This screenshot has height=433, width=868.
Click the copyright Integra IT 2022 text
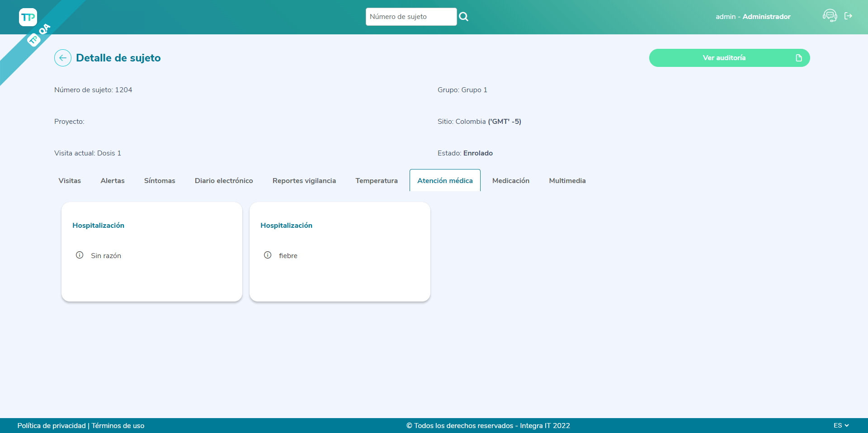pyautogui.click(x=488, y=425)
